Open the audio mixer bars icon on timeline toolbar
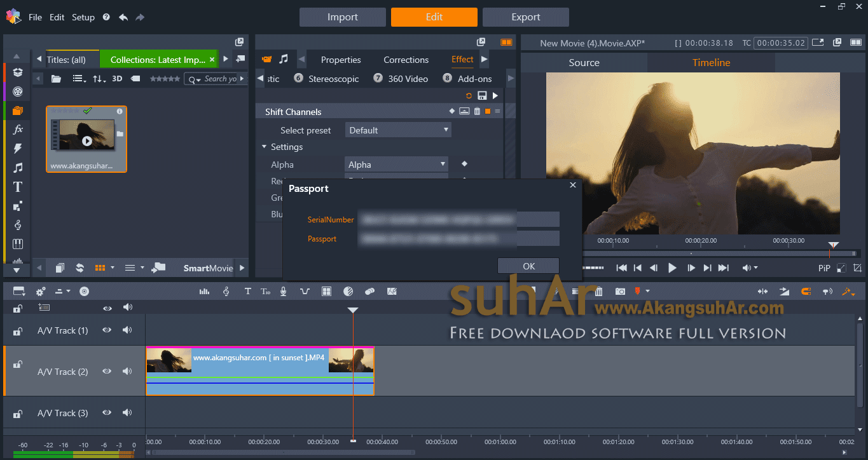 pos(204,292)
